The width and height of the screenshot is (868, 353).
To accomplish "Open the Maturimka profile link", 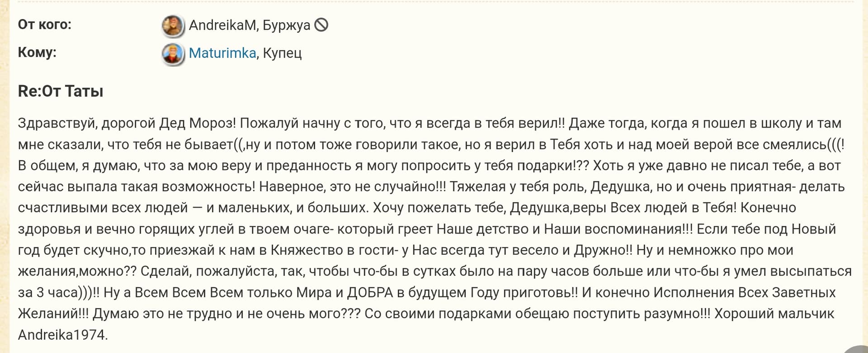I will pos(222,53).
